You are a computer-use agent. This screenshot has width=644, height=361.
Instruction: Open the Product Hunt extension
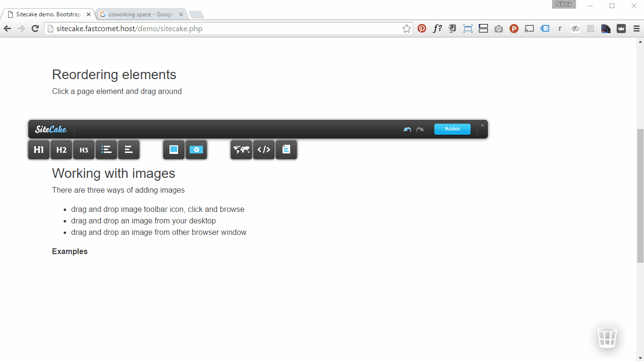[x=514, y=29]
